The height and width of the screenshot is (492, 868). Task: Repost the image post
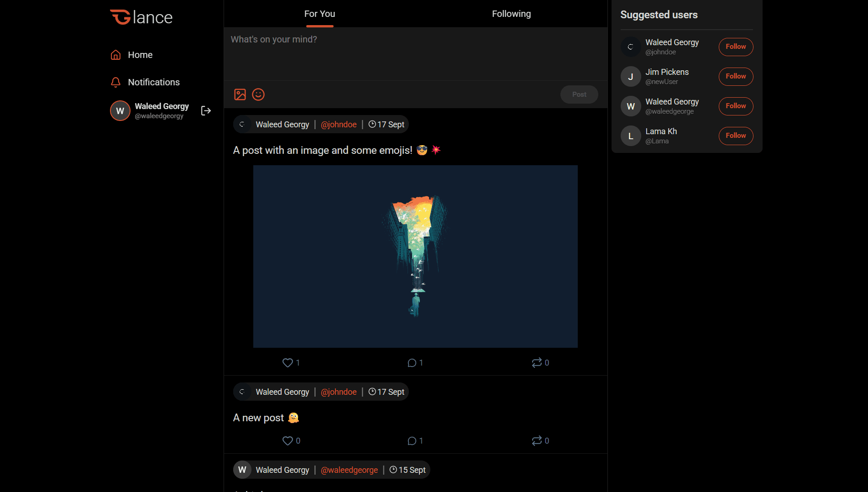coord(538,362)
